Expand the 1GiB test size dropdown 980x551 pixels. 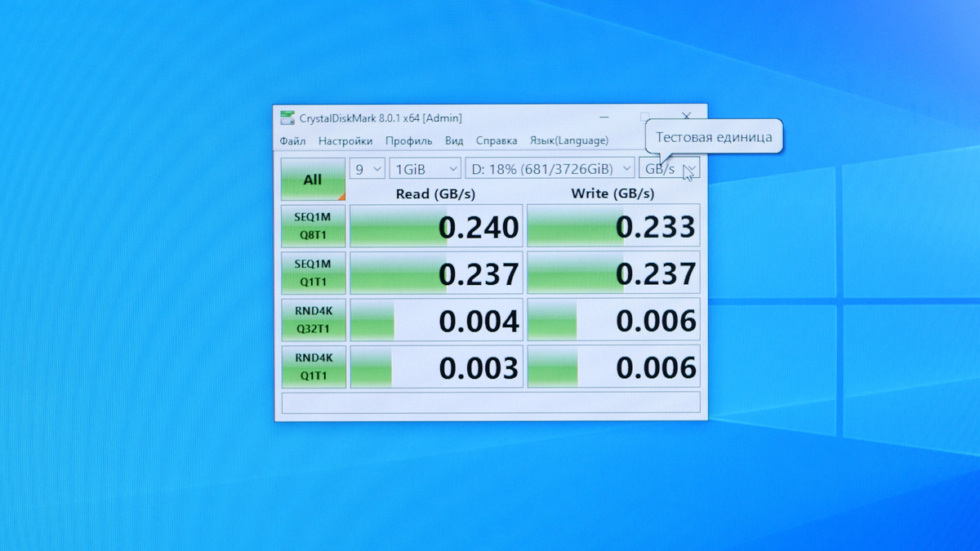[x=425, y=169]
